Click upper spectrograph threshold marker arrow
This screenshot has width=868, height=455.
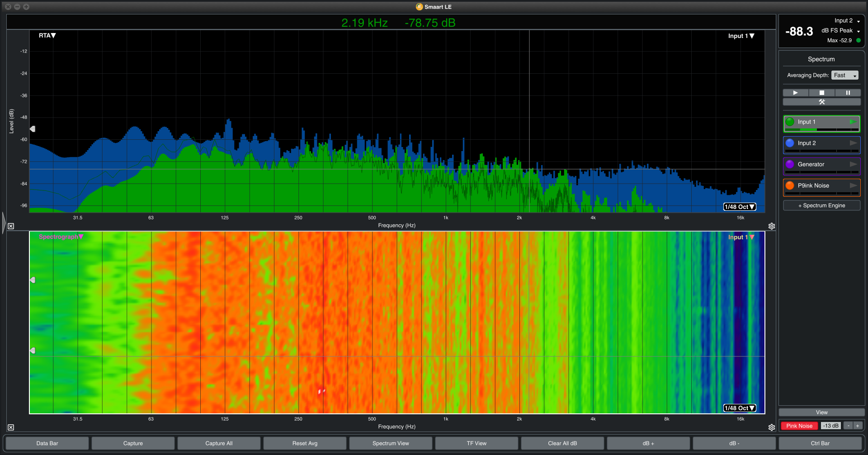(33, 280)
